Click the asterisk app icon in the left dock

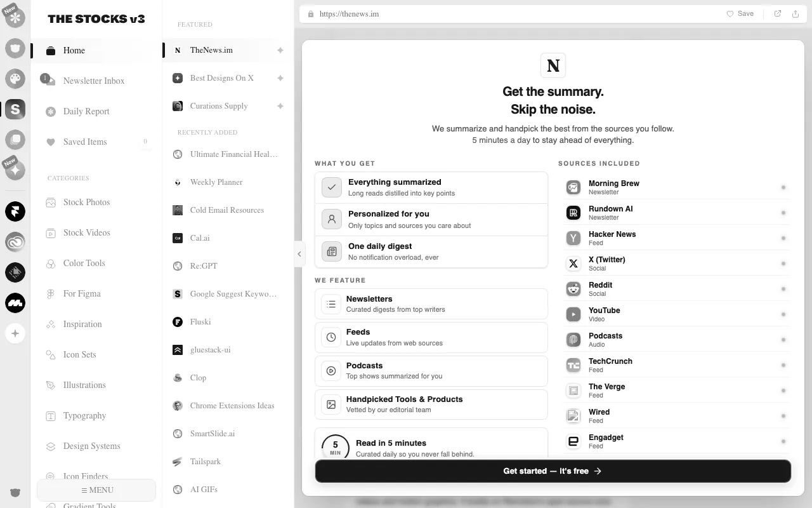[15, 17]
